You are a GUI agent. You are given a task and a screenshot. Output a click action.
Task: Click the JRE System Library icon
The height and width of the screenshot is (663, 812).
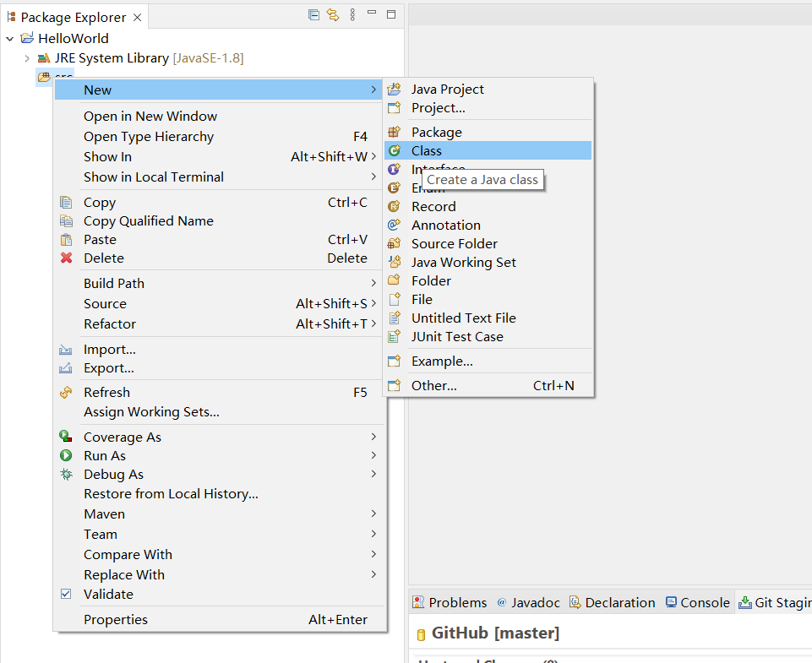pos(44,58)
